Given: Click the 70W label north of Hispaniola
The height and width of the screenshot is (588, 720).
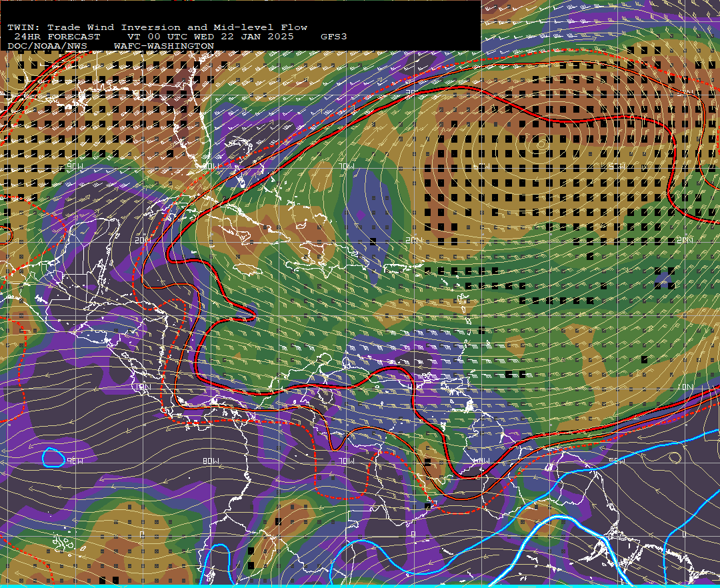Looking at the screenshot, I should click(347, 166).
